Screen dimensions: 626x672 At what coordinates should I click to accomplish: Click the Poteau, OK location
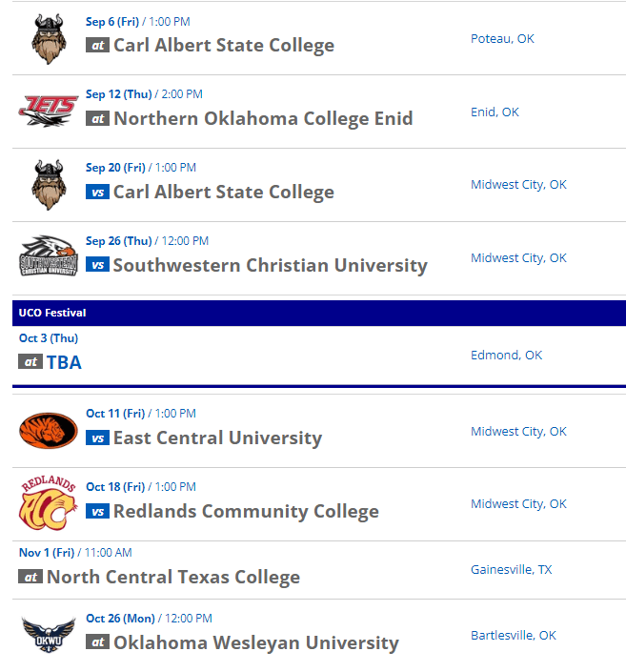tap(502, 39)
